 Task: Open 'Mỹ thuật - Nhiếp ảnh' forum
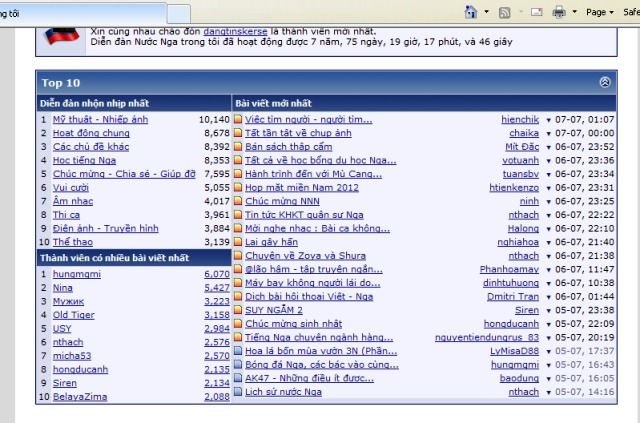tap(100, 119)
